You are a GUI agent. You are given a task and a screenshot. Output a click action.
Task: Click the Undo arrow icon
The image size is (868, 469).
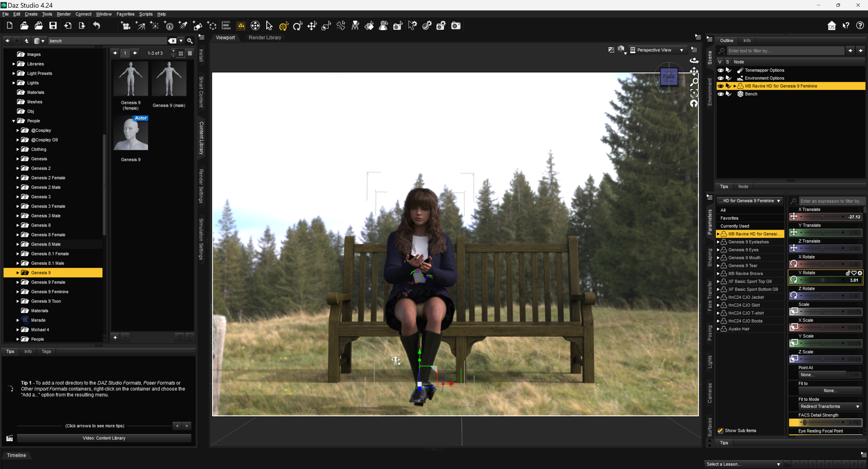tap(96, 26)
